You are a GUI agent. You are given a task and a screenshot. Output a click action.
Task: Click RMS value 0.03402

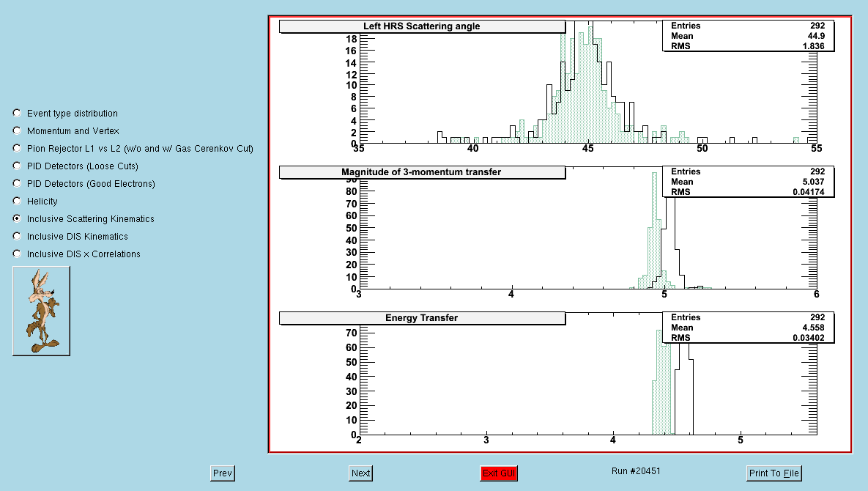coord(809,338)
